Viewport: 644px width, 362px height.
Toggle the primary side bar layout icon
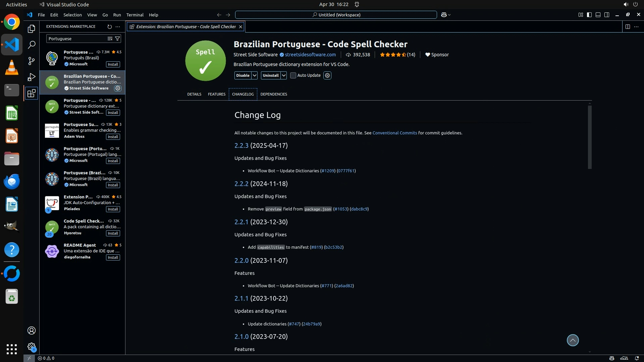point(589,15)
